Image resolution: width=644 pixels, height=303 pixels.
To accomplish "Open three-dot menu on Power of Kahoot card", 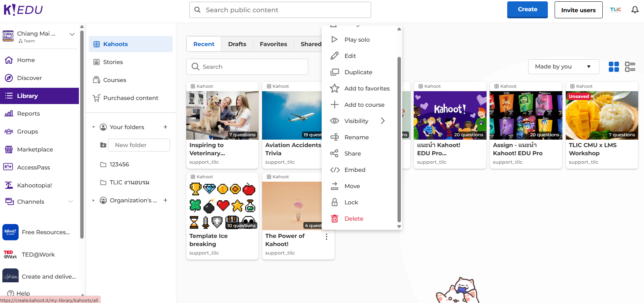I will point(326,237).
